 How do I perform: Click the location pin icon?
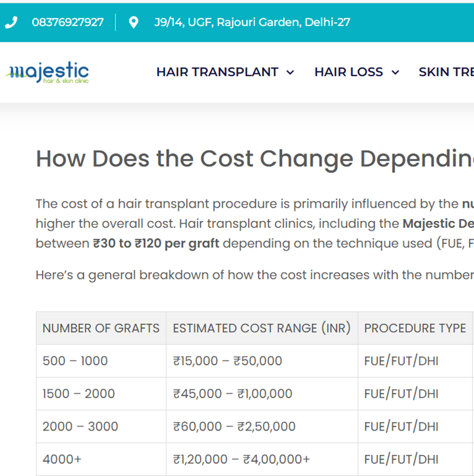(x=134, y=22)
